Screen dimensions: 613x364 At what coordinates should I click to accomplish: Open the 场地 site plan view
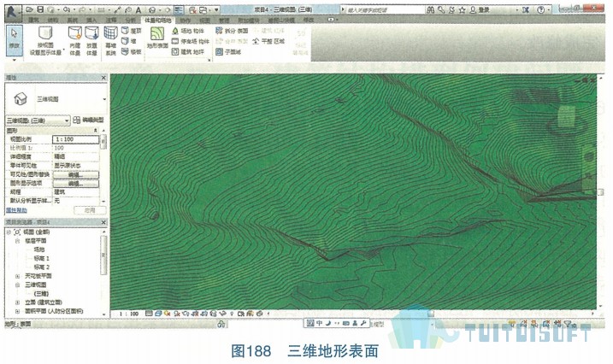pyautogui.click(x=39, y=250)
